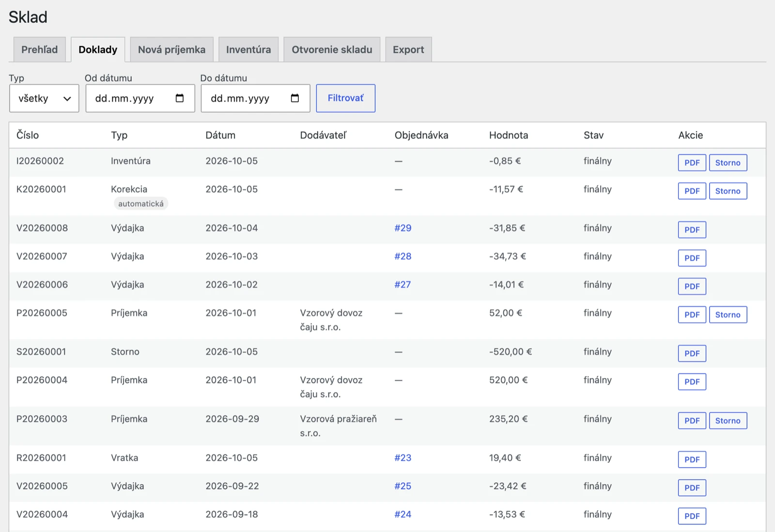Open PDF for príjemka P20260004
Image resolution: width=775 pixels, height=532 pixels.
pos(692,382)
